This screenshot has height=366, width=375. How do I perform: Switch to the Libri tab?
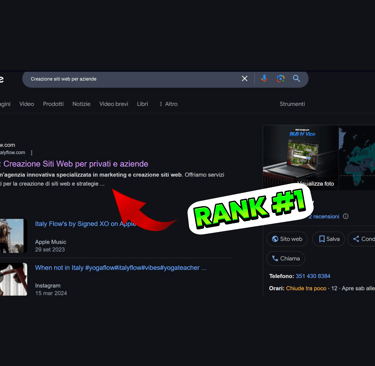coord(142,104)
